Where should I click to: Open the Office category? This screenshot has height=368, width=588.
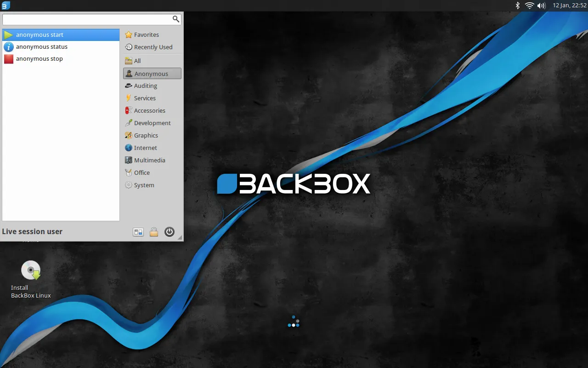coord(152,173)
